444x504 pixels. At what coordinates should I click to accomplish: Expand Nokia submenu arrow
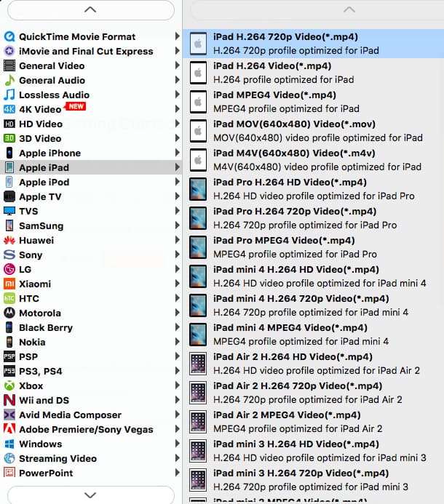[x=177, y=342]
